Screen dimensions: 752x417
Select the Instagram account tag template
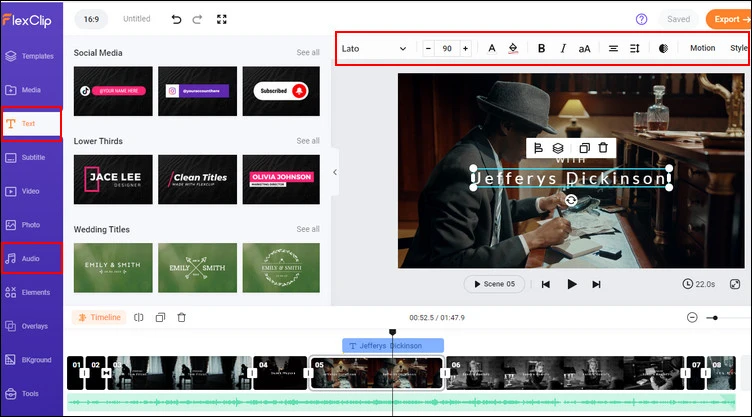[198, 91]
